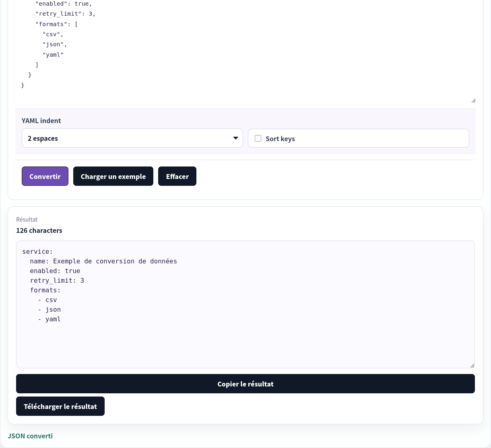Viewport: 491px width, 448px height.
Task: Click the "name: Exemple de conversion de données" line
Action: pos(103,261)
